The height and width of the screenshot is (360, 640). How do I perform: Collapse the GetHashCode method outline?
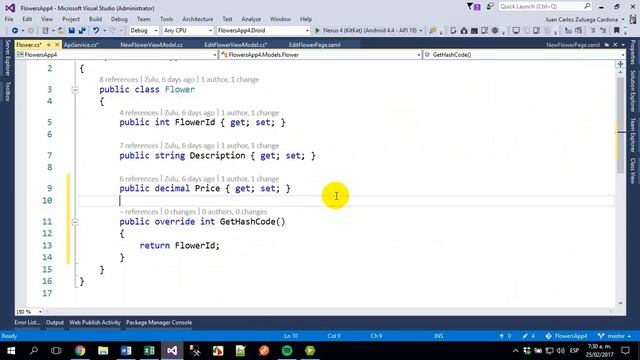[75, 222]
